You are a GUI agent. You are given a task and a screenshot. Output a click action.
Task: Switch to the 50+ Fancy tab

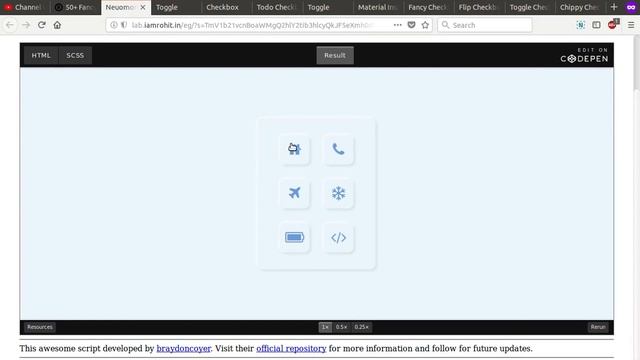[x=76, y=7]
